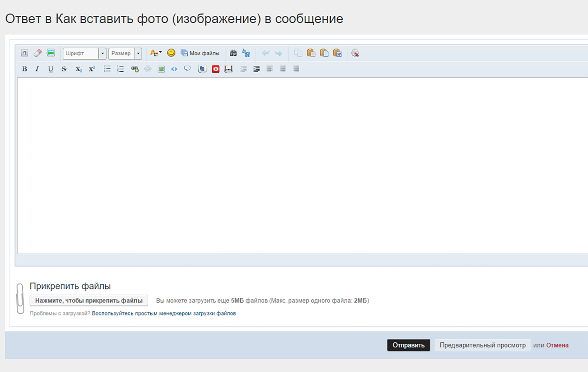Center align the text
The image size is (588, 372).
click(x=283, y=69)
